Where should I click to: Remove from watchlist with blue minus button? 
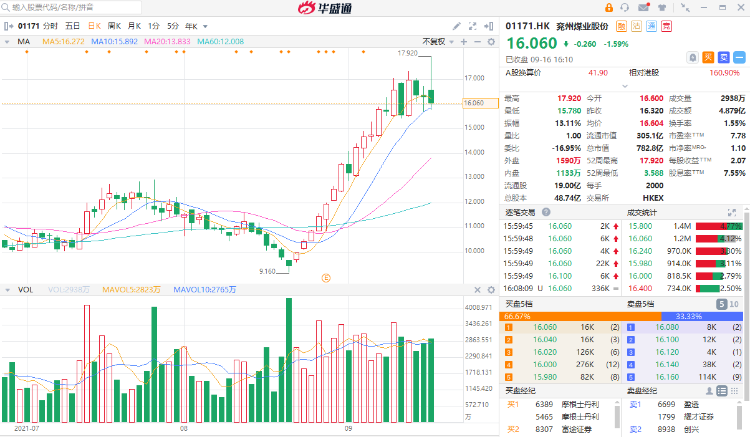(739, 58)
